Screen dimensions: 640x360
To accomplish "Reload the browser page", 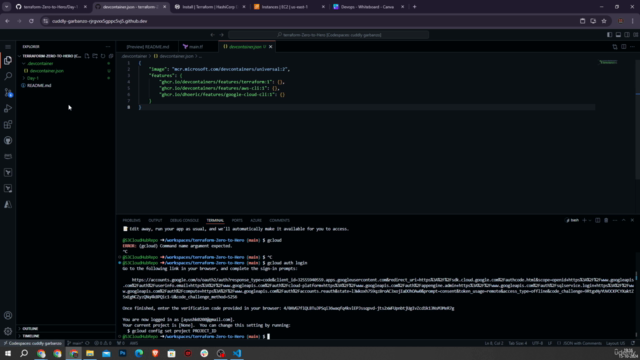I will pos(31,21).
